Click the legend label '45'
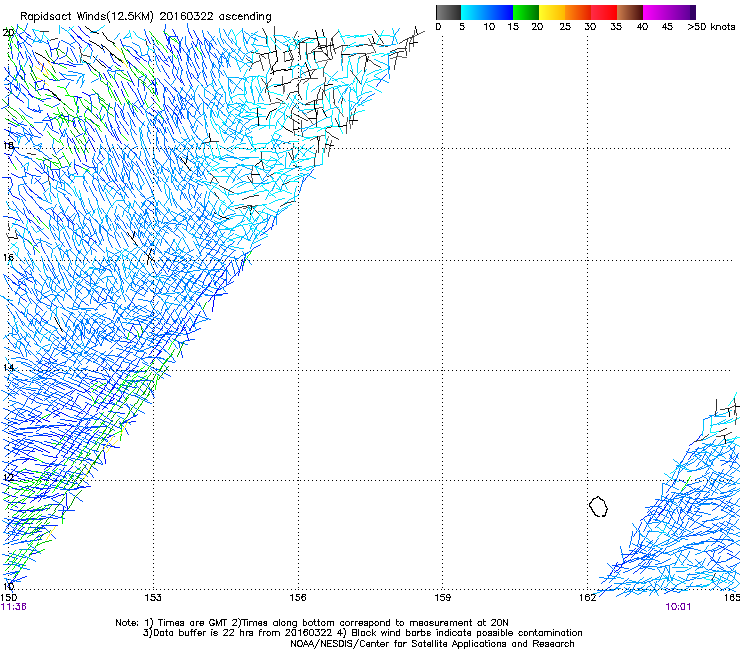740x650 pixels. coord(667,27)
